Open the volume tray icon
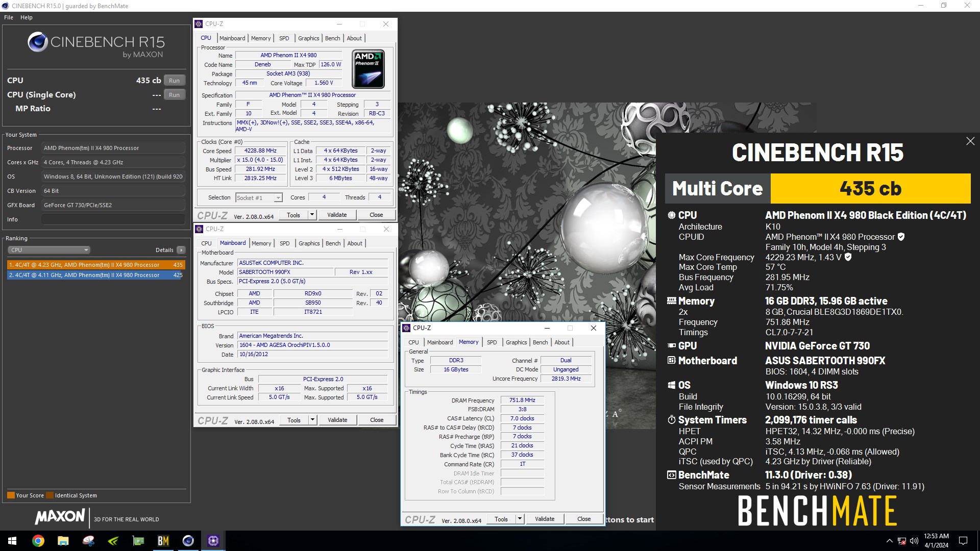This screenshot has width=980, height=551. coord(914,541)
